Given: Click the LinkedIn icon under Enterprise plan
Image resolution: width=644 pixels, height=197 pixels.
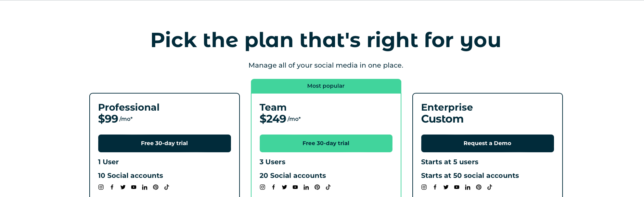Looking at the screenshot, I should click(468, 187).
